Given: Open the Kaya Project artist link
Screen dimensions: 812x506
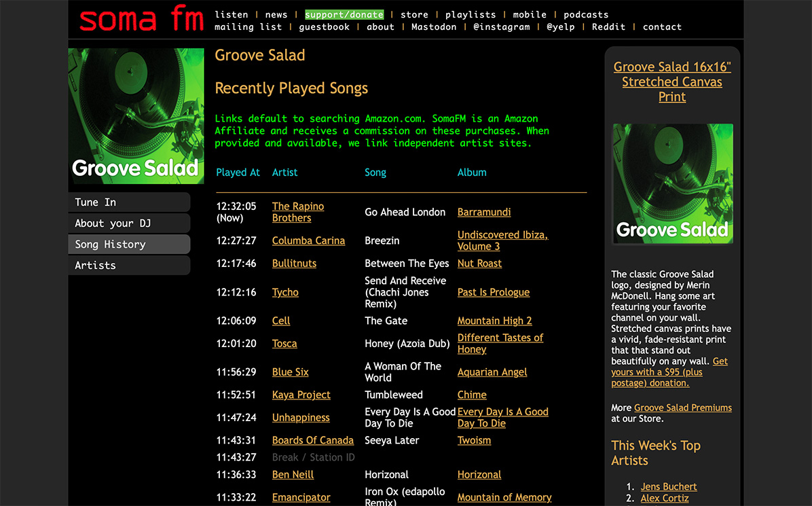Looking at the screenshot, I should [x=301, y=395].
